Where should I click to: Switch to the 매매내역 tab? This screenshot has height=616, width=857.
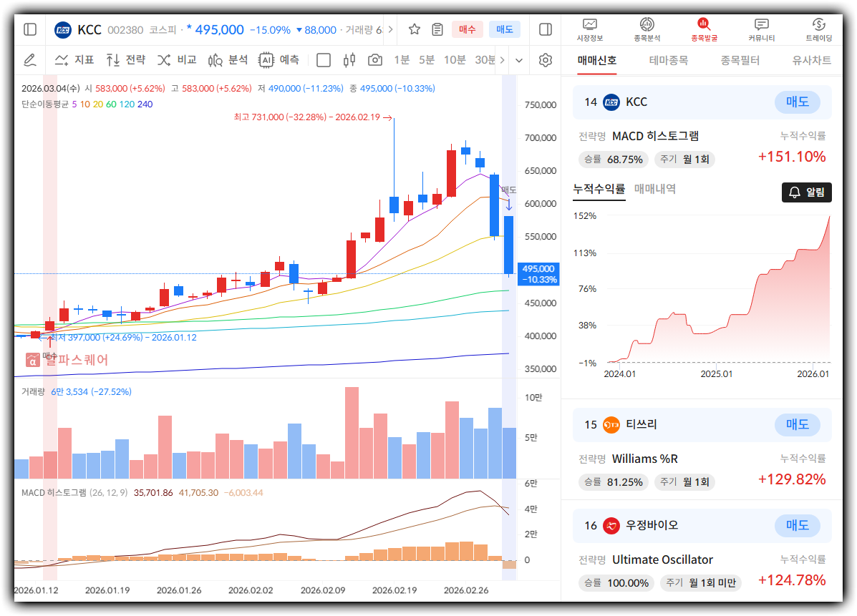point(654,189)
